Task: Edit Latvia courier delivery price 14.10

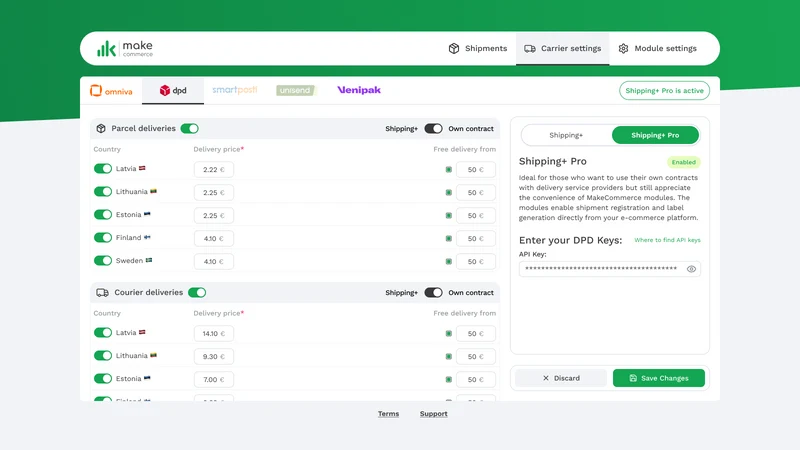Action: [x=214, y=333]
